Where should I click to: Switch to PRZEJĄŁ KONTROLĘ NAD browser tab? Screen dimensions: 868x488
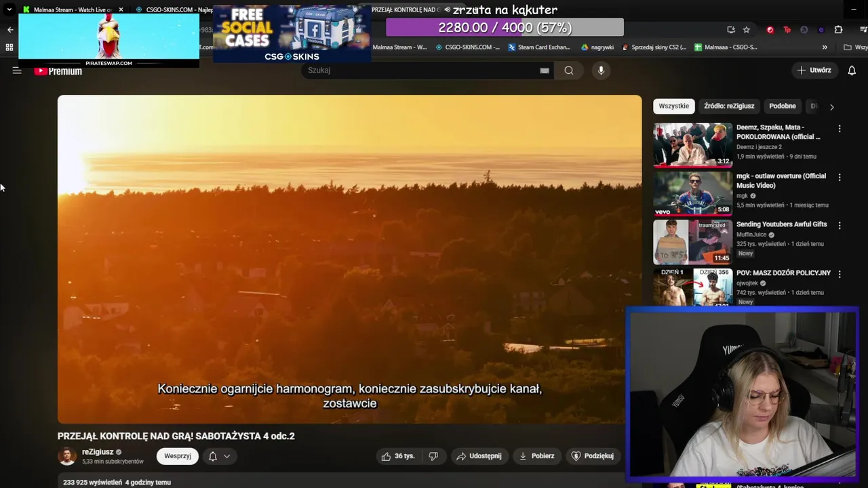click(407, 9)
